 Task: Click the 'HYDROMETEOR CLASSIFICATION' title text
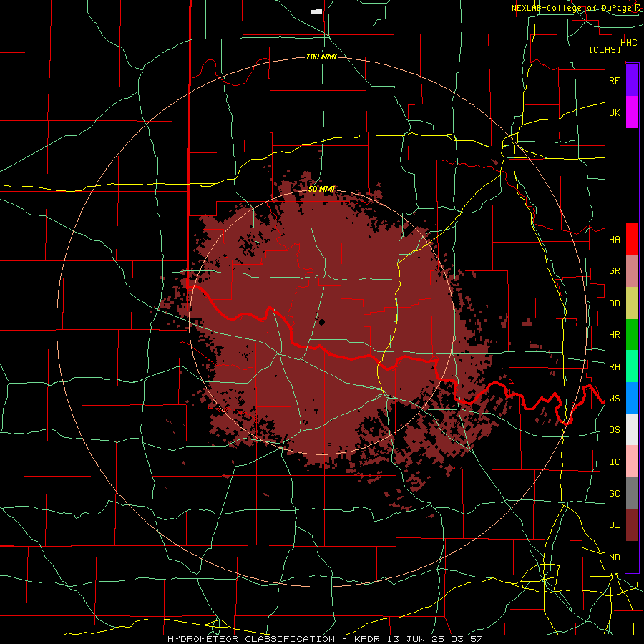[251, 639]
